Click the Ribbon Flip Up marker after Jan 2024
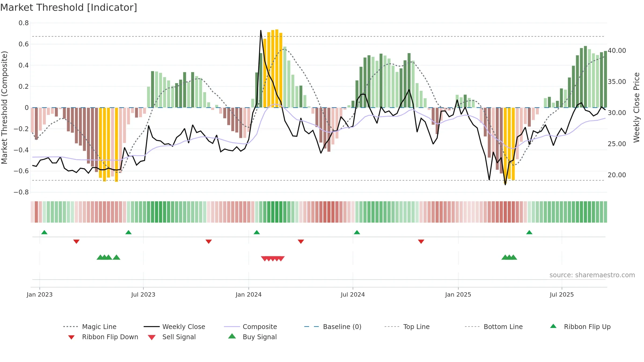 (257, 232)
